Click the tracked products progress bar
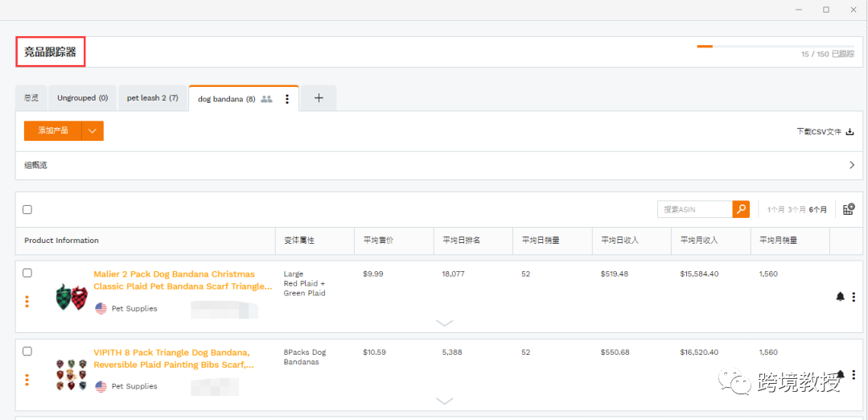The width and height of the screenshot is (868, 420). 775,46
